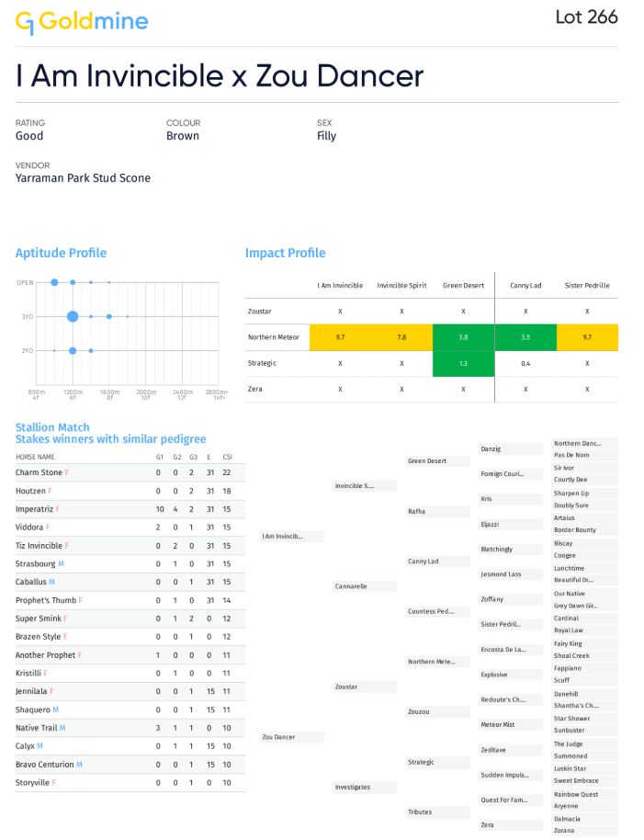
Task: Select the Lot 266 label
Action: 586,17
